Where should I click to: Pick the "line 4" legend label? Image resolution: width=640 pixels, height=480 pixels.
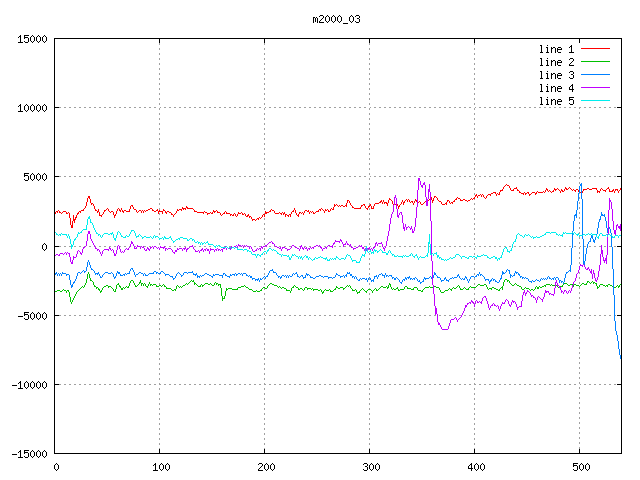click(x=556, y=88)
